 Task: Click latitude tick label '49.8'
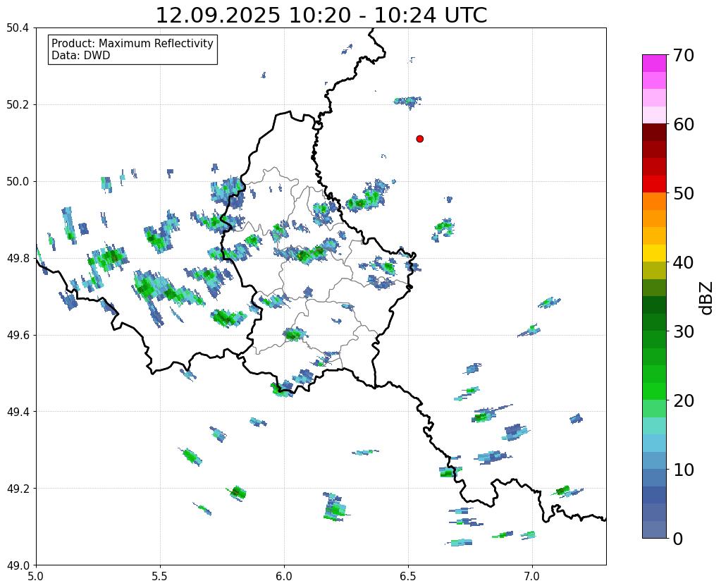[x=18, y=258]
